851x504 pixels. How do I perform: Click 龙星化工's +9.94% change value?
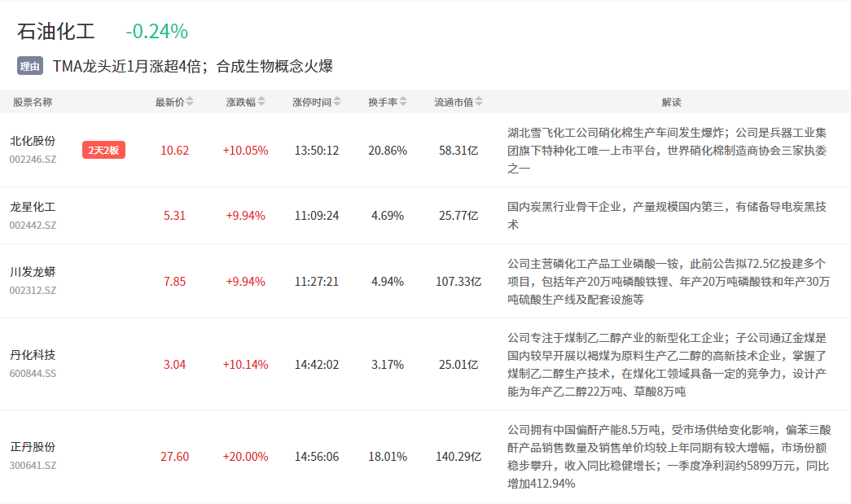click(245, 216)
